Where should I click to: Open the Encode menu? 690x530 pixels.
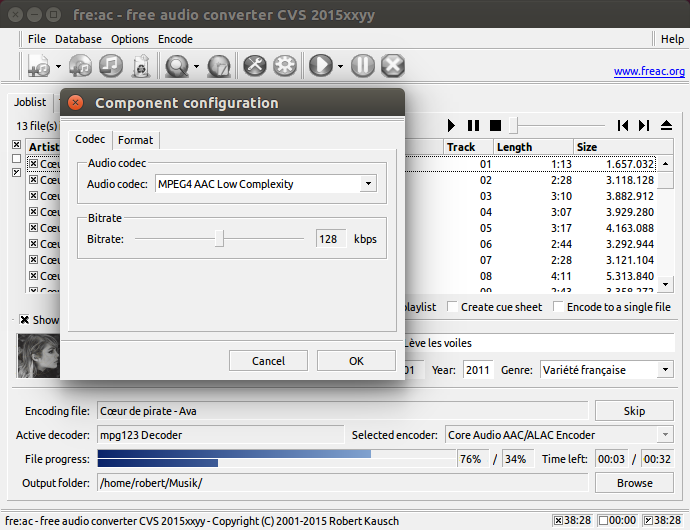coord(175,39)
